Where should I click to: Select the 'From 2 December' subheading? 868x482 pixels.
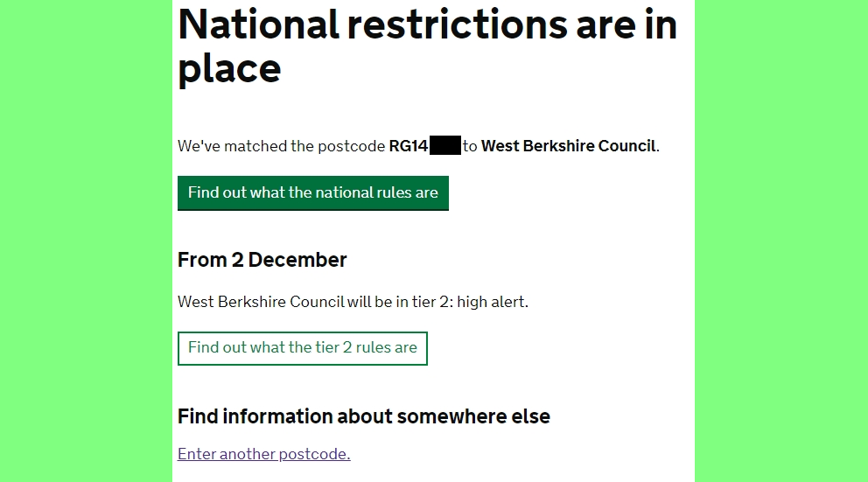262,260
